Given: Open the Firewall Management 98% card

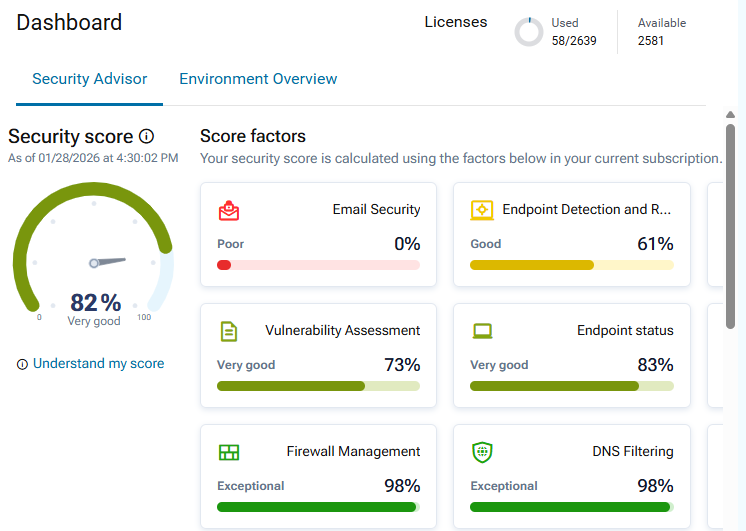Looking at the screenshot, I should click(x=318, y=476).
